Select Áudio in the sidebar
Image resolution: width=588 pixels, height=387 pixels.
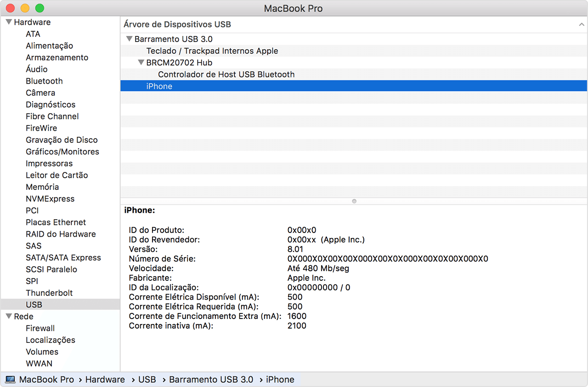(x=37, y=69)
